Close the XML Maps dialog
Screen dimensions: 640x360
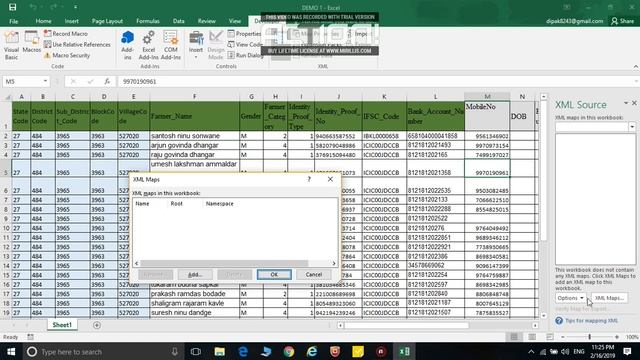coord(330,179)
